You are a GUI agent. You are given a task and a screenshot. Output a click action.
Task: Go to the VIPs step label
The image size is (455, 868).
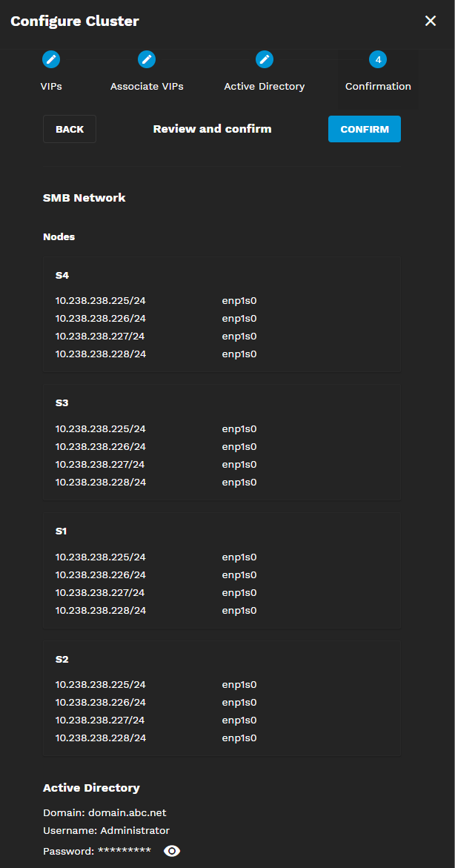click(x=51, y=87)
